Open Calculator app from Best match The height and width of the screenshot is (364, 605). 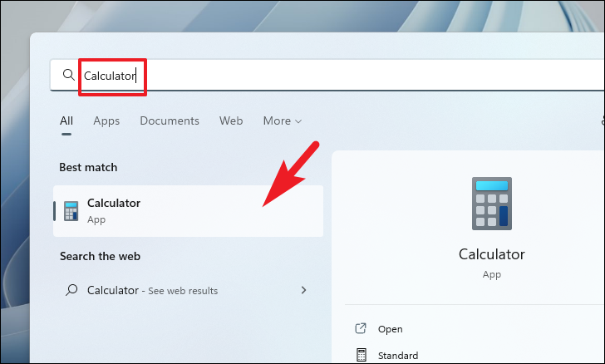tap(189, 211)
